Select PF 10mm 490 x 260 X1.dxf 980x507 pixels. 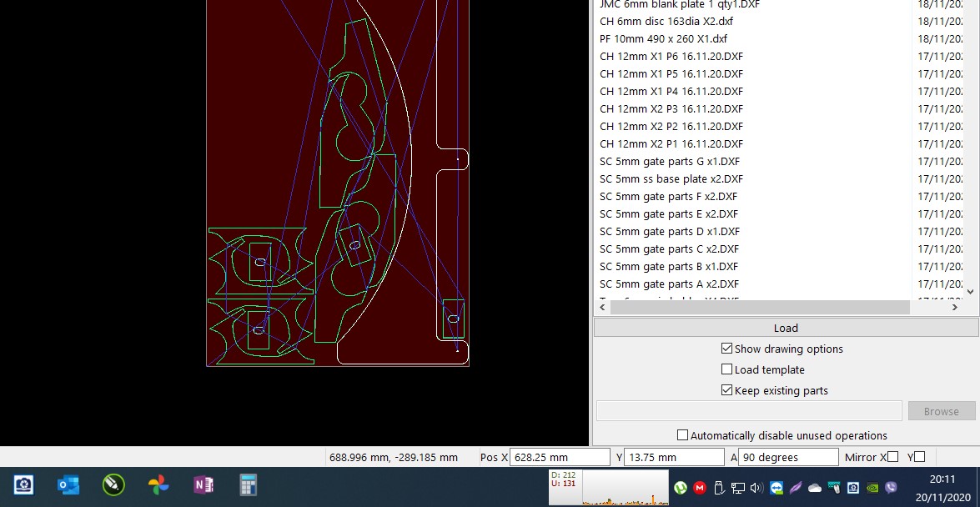coord(663,38)
